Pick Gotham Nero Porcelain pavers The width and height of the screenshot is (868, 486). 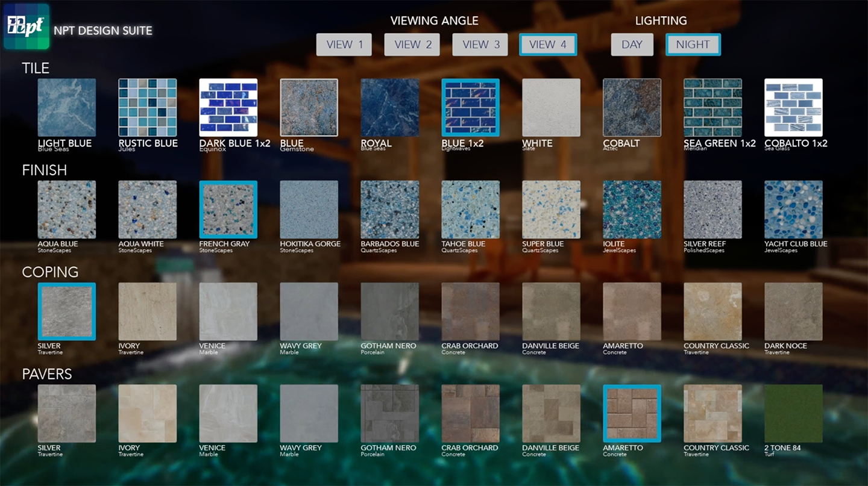390,414
